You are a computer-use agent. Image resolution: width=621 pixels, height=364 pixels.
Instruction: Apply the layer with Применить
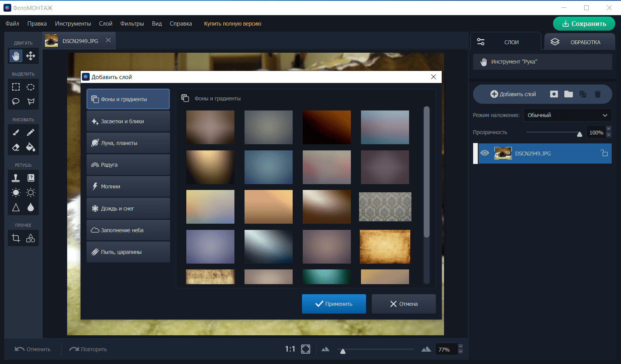click(334, 304)
